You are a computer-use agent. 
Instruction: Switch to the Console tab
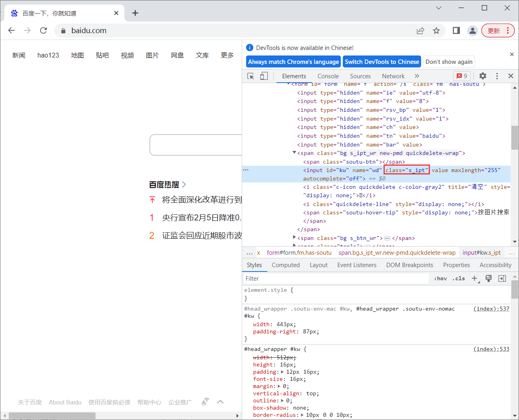328,76
